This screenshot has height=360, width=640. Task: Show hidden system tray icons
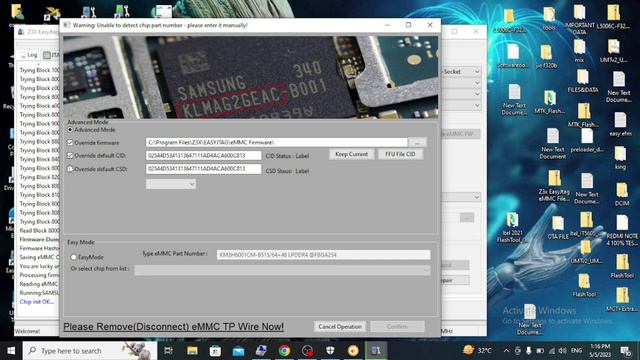[x=507, y=351]
